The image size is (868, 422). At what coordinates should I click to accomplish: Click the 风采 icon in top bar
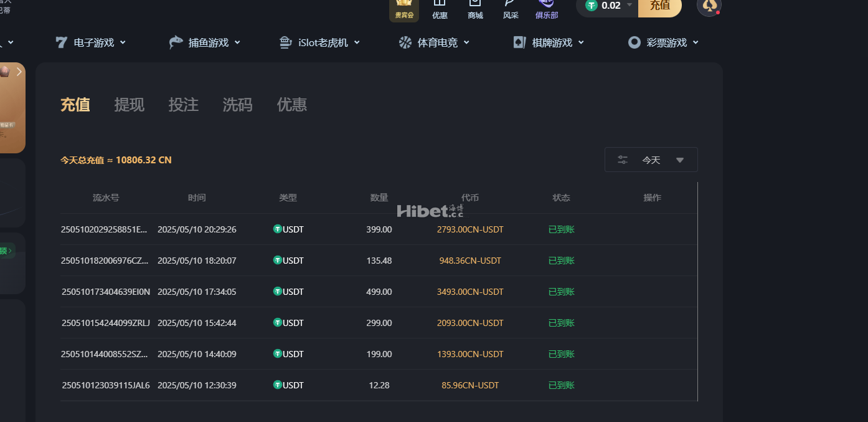[511, 4]
